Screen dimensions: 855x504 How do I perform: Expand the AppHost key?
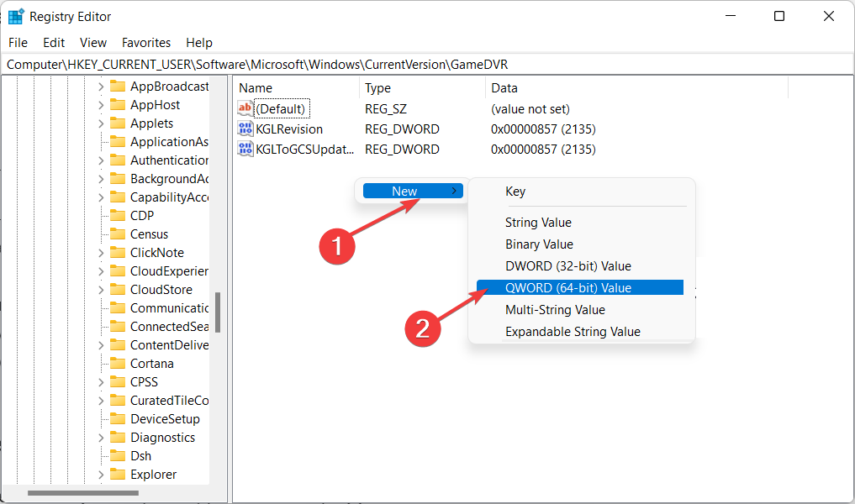click(101, 105)
